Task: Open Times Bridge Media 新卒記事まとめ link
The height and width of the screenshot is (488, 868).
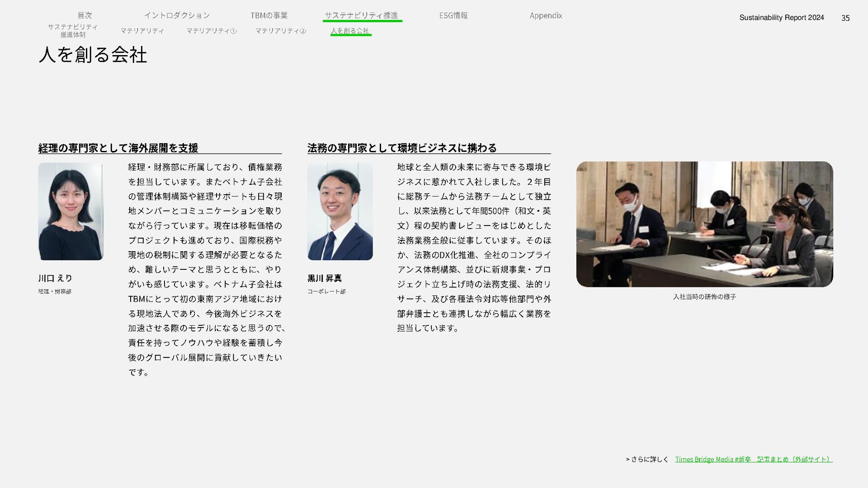Action: coord(753,459)
